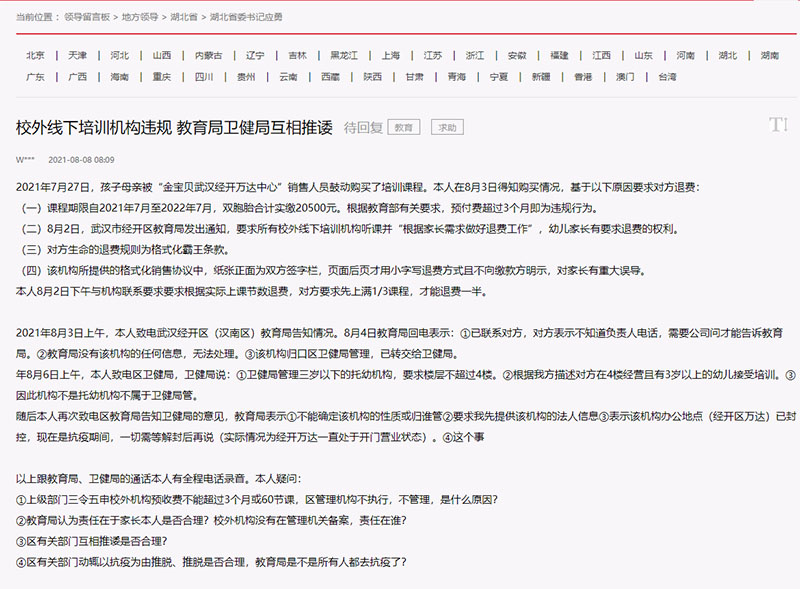Image resolution: width=800 pixels, height=589 pixels.
Task: Choose 内蒙古 in the region navigation
Action: (208, 55)
